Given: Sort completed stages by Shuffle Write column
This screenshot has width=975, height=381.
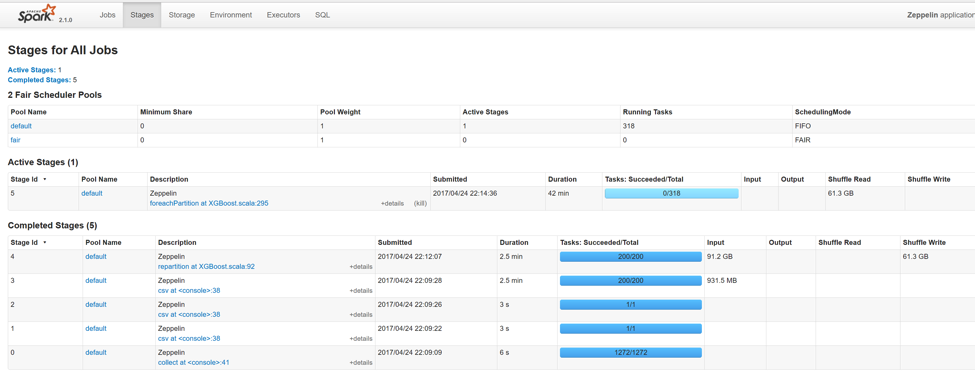Looking at the screenshot, I should 924,242.
